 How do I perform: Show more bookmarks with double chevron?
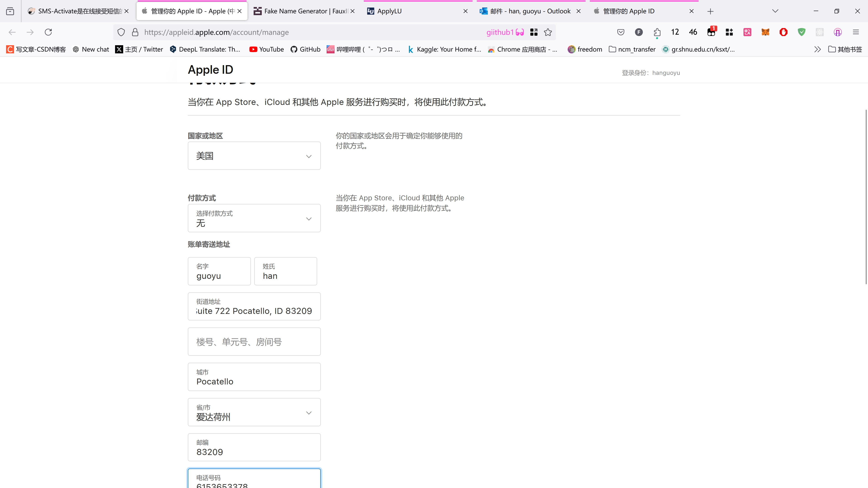click(817, 49)
